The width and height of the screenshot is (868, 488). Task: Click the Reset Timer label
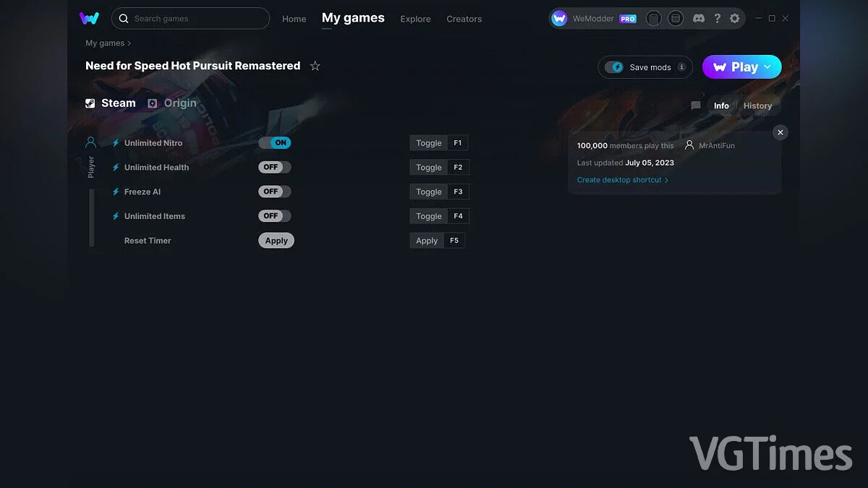[148, 241]
